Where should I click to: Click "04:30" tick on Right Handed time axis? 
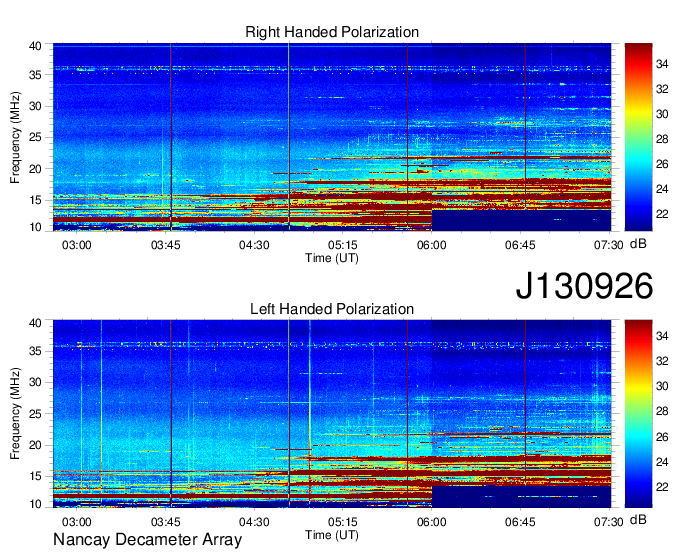[254, 245]
